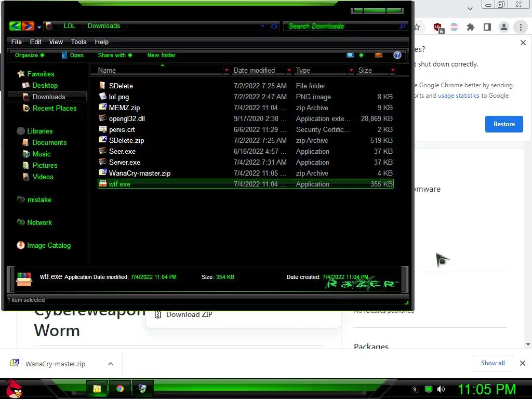The width and height of the screenshot is (532, 399).
Task: Open the Help menu
Action: click(x=101, y=42)
